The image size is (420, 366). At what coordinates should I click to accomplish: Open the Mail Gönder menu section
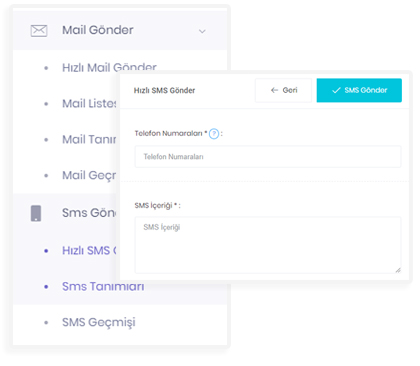coord(120,31)
